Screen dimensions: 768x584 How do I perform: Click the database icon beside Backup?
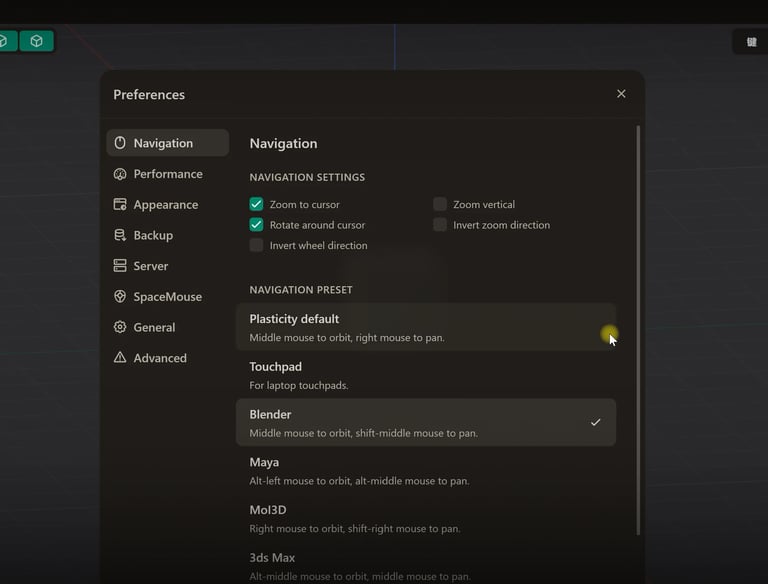click(120, 235)
